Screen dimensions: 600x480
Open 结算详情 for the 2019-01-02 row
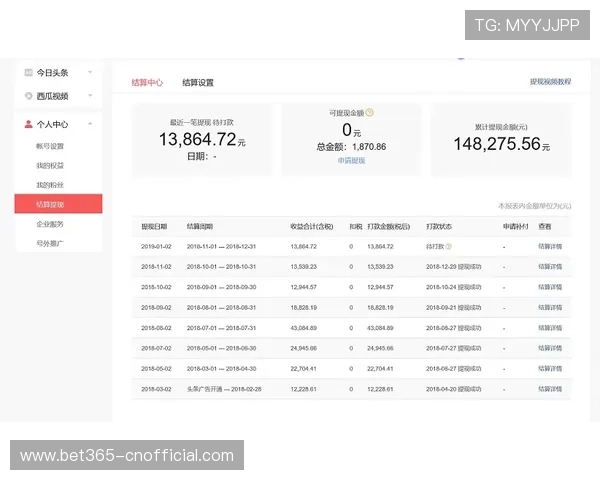(x=550, y=246)
